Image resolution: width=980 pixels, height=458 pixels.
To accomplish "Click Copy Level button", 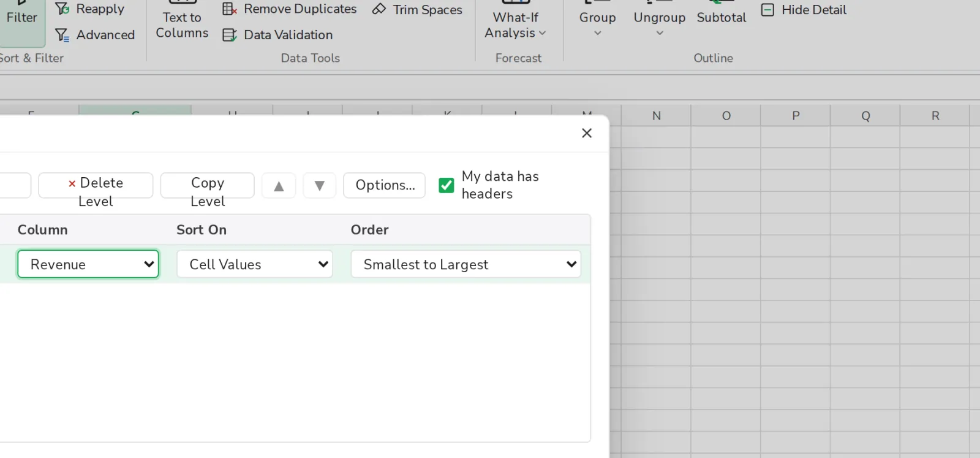I will click(208, 186).
